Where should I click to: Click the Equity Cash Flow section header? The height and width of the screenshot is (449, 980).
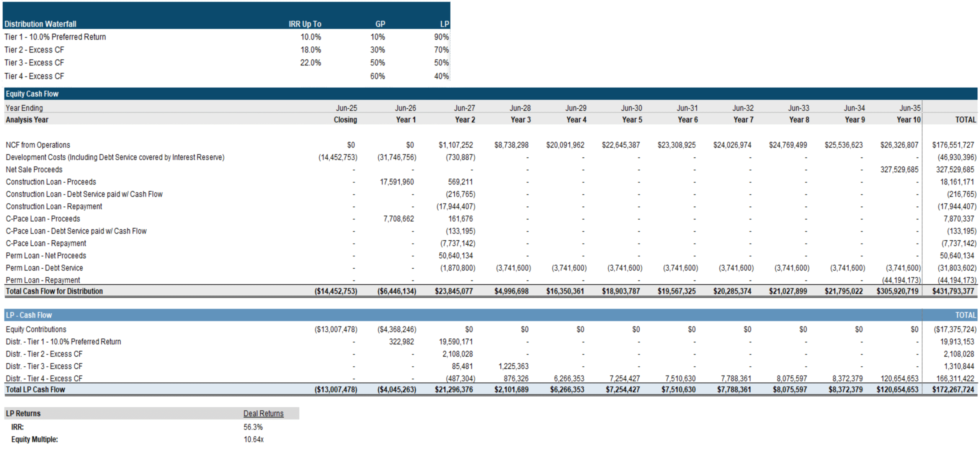(x=32, y=94)
